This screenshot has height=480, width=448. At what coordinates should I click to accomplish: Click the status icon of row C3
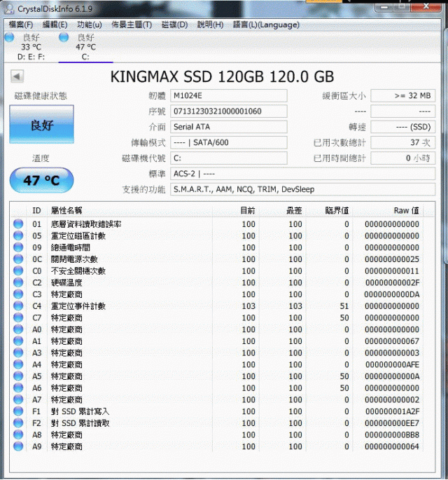pos(18,294)
